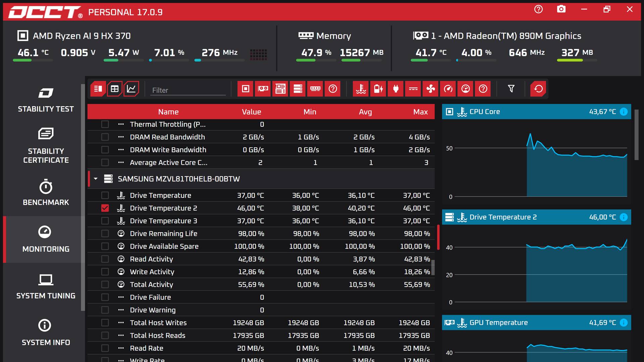Toggle the speedometer frequency sensor filter
This screenshot has height=362, width=644.
[x=448, y=89]
